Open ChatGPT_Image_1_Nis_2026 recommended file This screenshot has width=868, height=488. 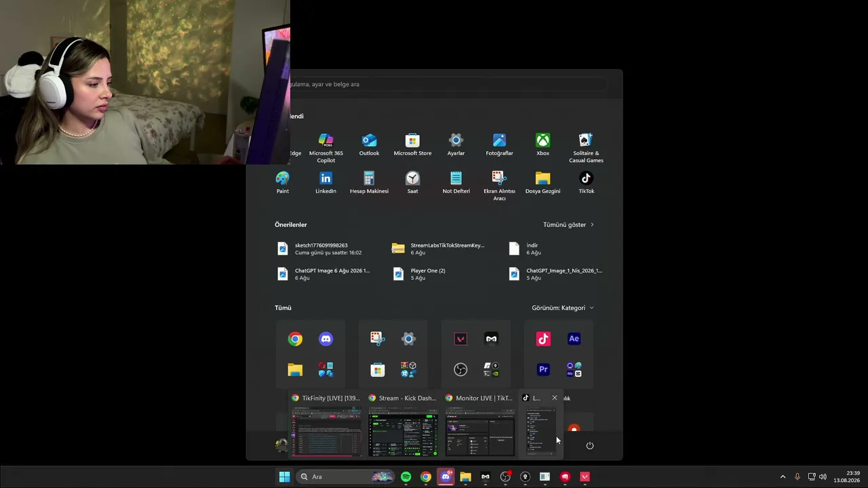pos(555,274)
